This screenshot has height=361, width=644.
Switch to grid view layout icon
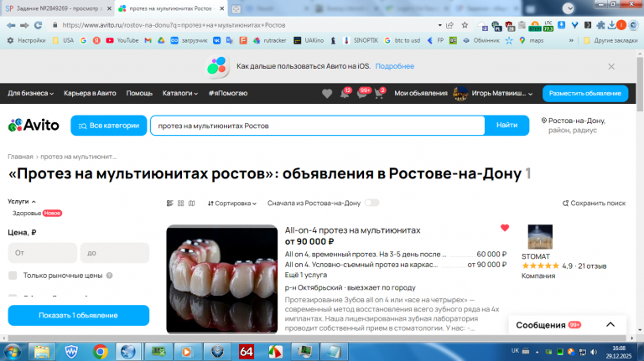(181, 203)
